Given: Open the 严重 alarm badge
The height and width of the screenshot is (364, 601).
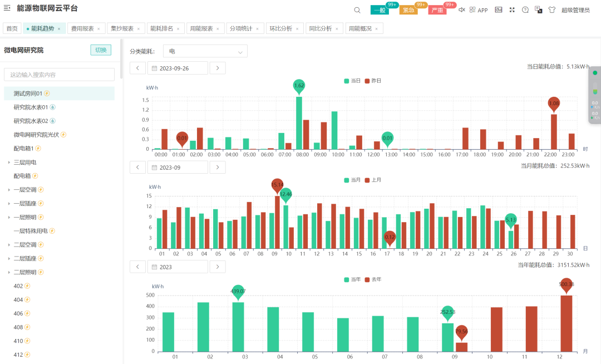Looking at the screenshot, I should point(437,10).
